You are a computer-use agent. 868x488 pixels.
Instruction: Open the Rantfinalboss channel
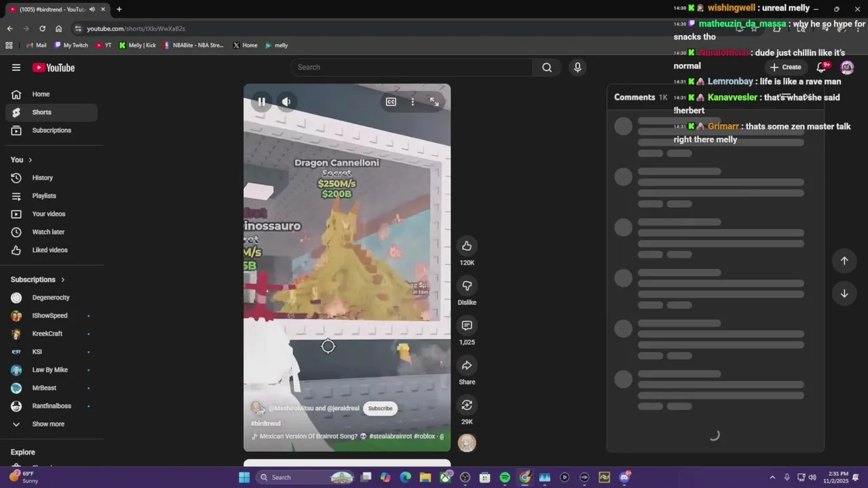click(x=52, y=406)
